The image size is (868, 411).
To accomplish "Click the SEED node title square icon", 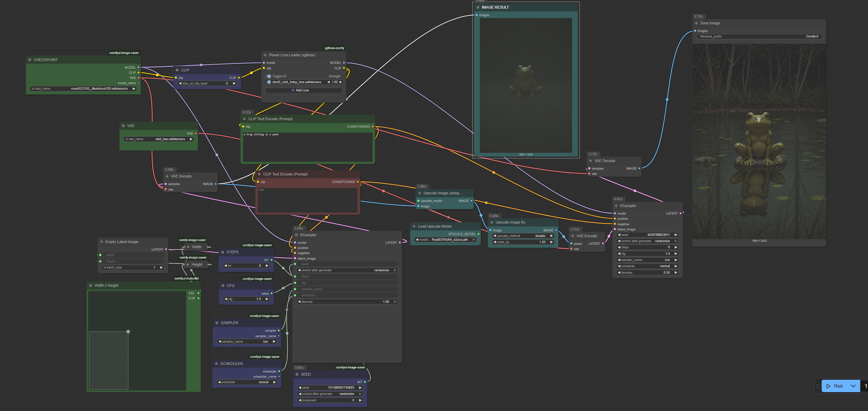I will tap(297, 374).
